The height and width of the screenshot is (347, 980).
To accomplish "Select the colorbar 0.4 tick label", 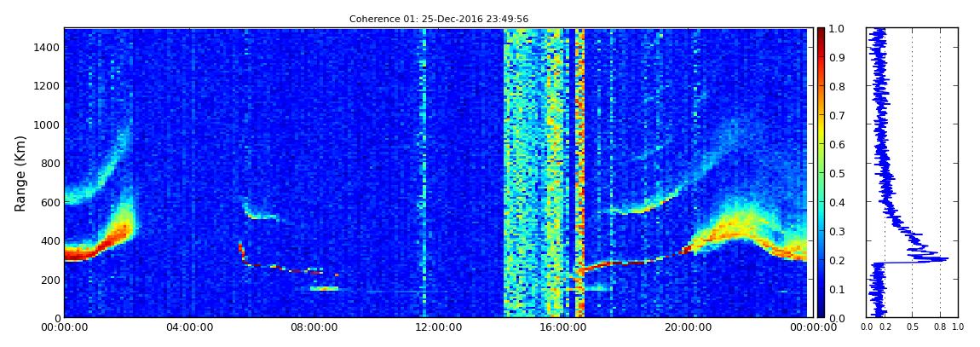I will (x=837, y=203).
